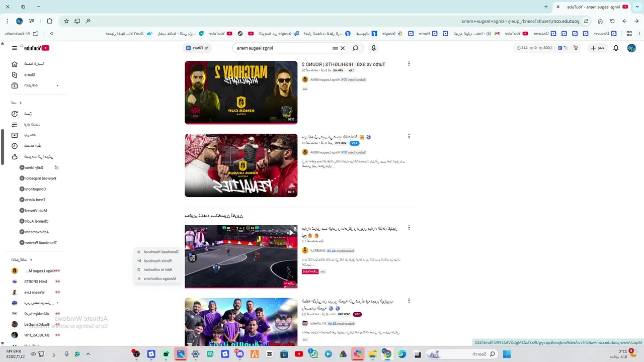Click the Turbo vs SXB video title
Image resolution: width=644 pixels, height=362 pixels.
pyautogui.click(x=344, y=64)
